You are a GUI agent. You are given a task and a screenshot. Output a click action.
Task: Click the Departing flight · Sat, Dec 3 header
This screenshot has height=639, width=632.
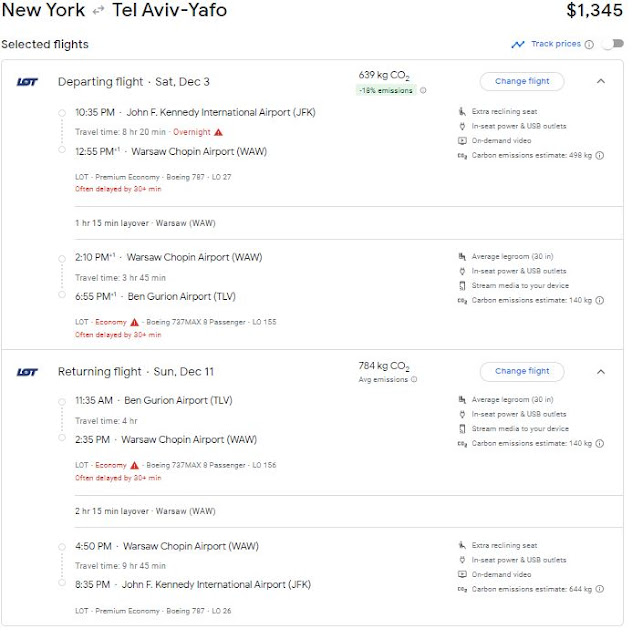click(134, 81)
